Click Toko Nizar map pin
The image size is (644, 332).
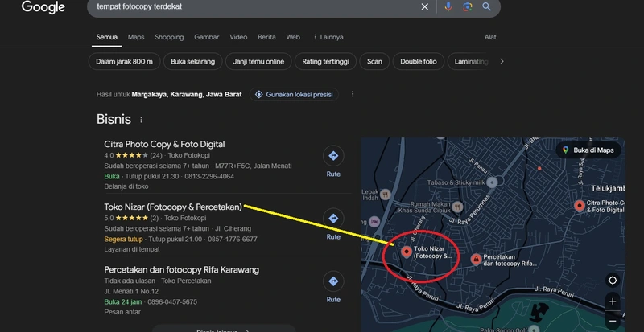(407, 252)
